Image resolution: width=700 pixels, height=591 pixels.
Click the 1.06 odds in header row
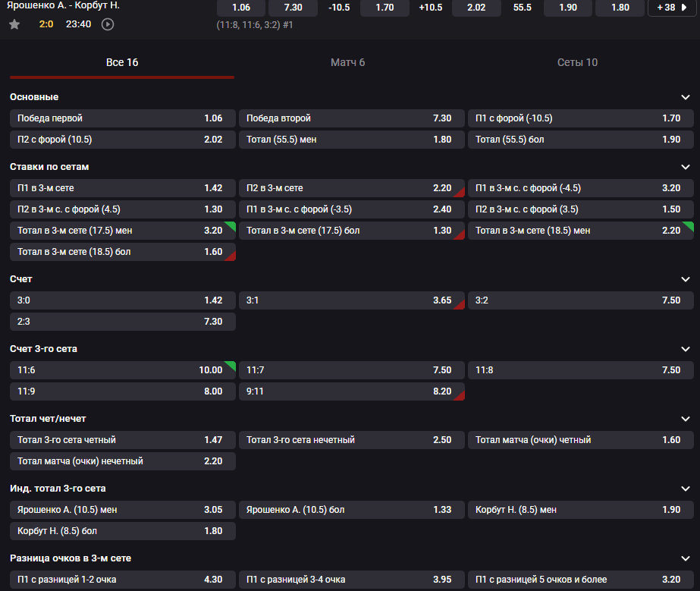tap(241, 8)
